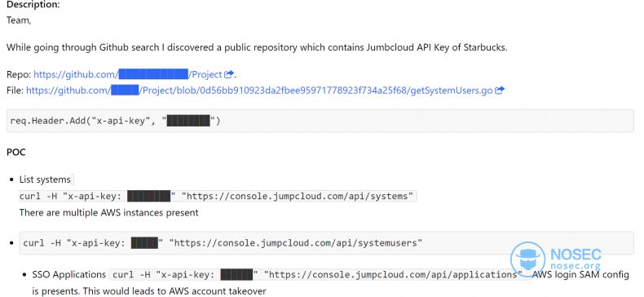This screenshot has width=644, height=297.
Task: Click the req.Header.Add code block
Action: 320,121
